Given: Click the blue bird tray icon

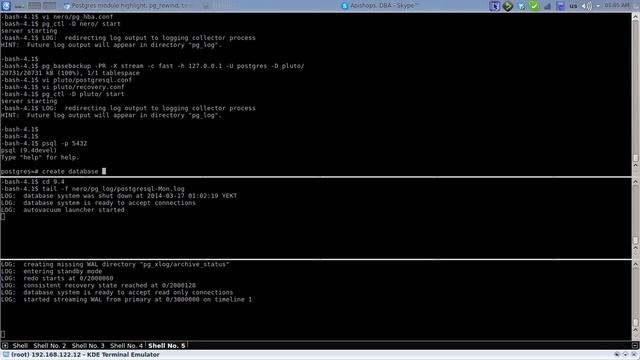Looking at the screenshot, I should click(x=521, y=6).
